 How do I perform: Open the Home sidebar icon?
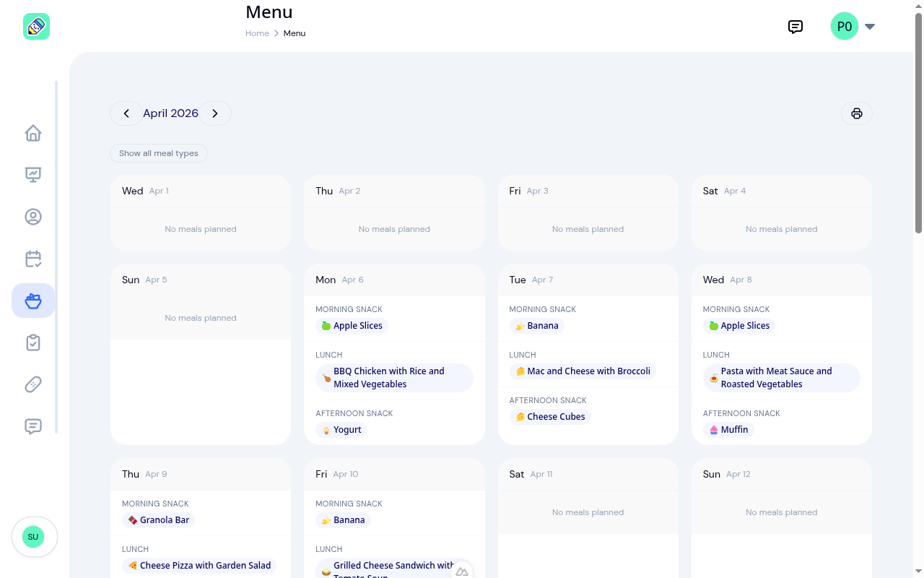[33, 133]
